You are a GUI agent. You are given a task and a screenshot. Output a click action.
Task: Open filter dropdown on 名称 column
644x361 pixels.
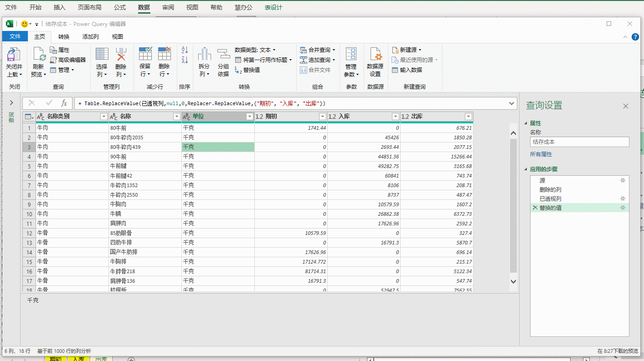tap(177, 117)
